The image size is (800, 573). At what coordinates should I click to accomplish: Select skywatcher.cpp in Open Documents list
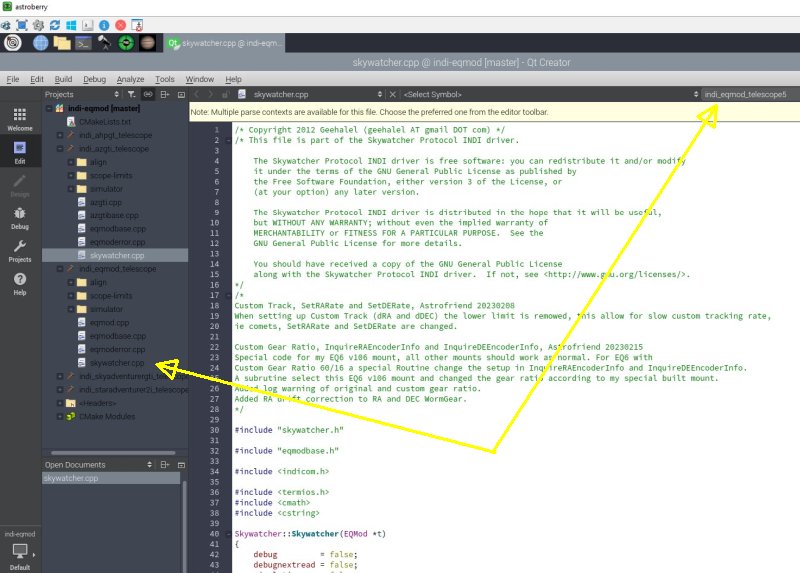(111, 478)
